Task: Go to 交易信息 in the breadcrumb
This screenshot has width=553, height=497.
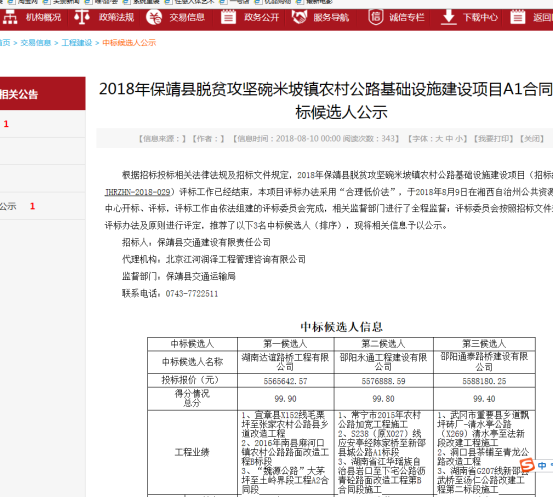Action: [x=36, y=43]
